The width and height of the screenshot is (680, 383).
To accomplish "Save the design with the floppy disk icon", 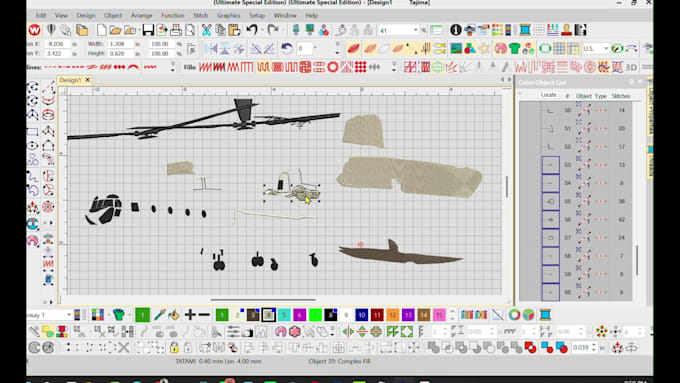I will [x=148, y=30].
